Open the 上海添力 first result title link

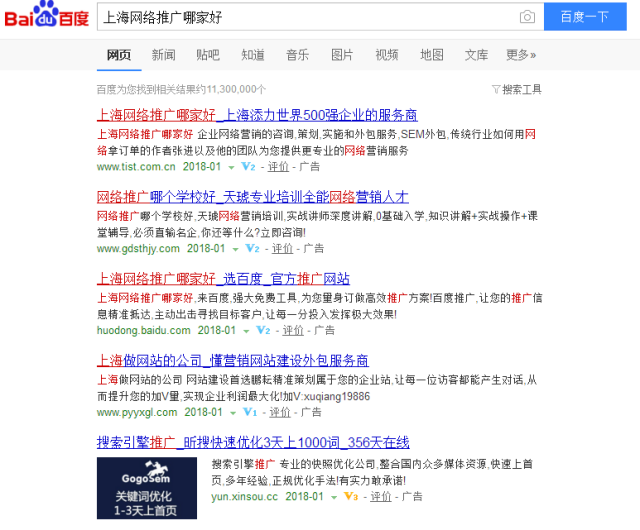[x=257, y=114]
